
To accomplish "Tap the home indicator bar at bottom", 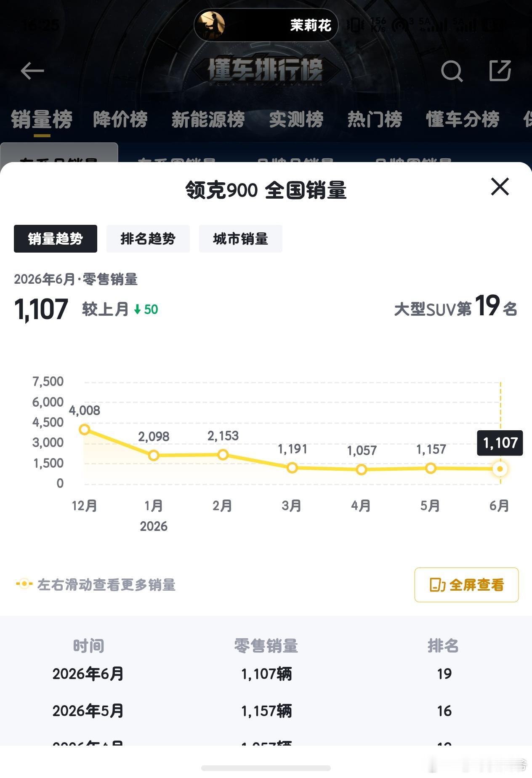I will (x=266, y=768).
